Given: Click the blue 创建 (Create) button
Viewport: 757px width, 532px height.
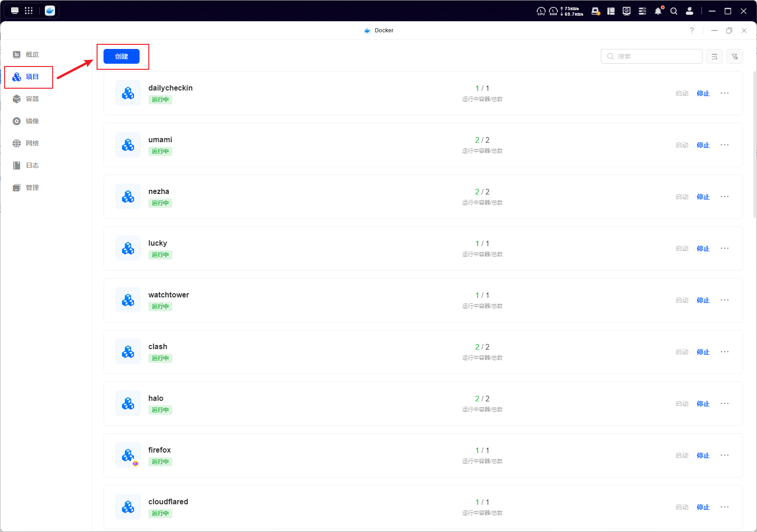Looking at the screenshot, I should click(x=121, y=56).
